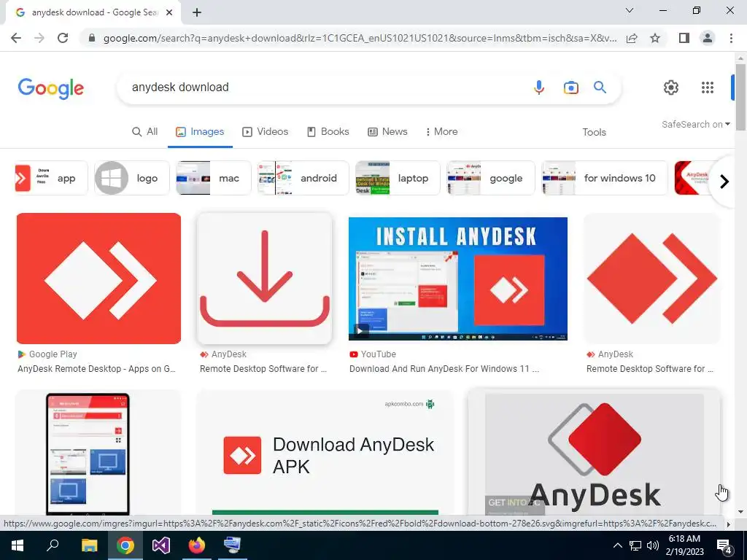Open Chrome three-dot menu
This screenshot has height=560, width=747.
731,38
